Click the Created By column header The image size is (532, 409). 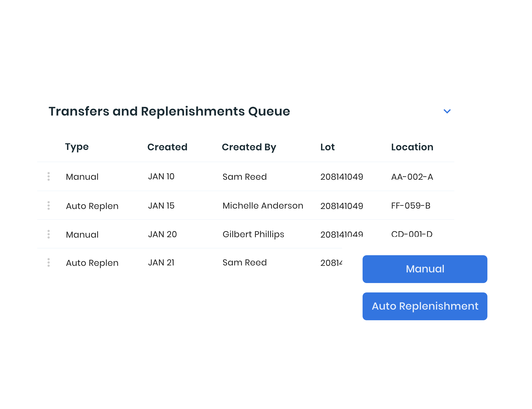coord(249,147)
